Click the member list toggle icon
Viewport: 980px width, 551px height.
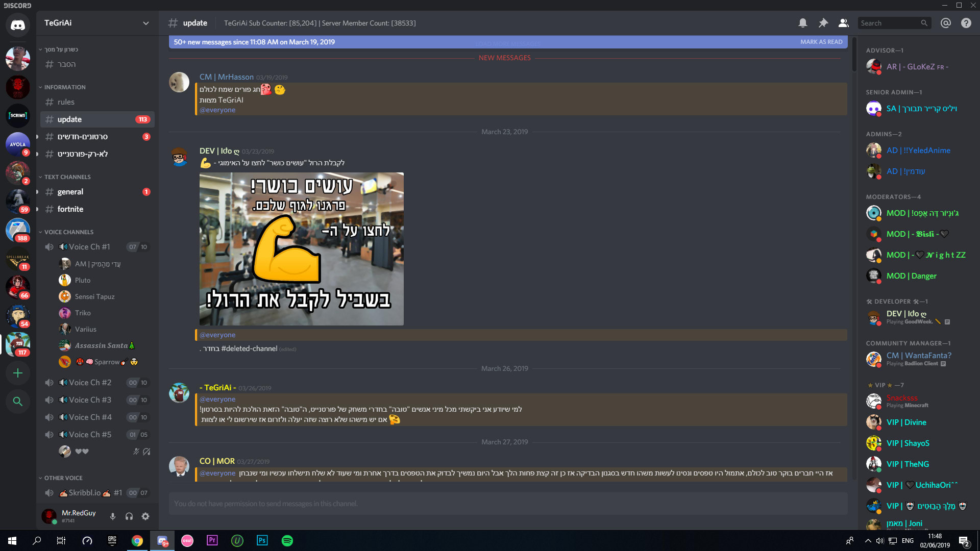(844, 23)
